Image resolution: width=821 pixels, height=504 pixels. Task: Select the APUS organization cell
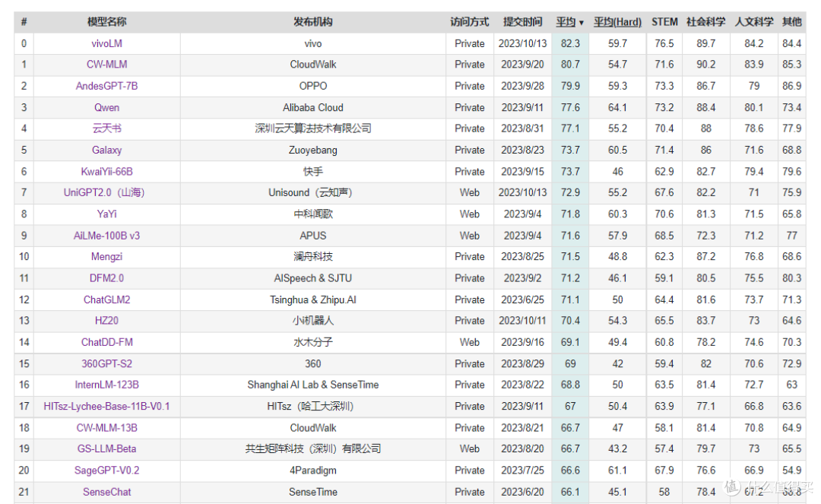point(312,236)
